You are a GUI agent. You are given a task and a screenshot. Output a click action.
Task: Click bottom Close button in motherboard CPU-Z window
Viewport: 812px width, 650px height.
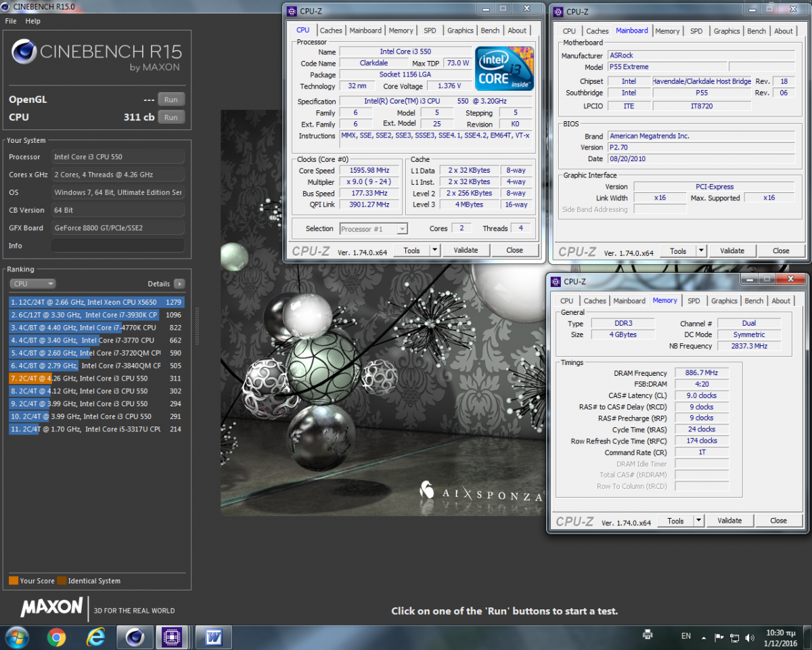pyautogui.click(x=781, y=251)
